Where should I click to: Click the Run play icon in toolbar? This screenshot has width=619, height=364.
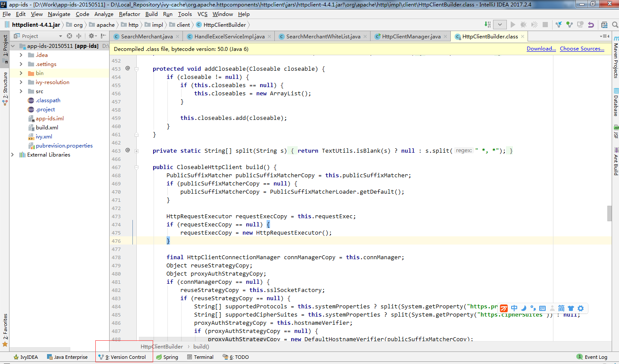point(513,25)
